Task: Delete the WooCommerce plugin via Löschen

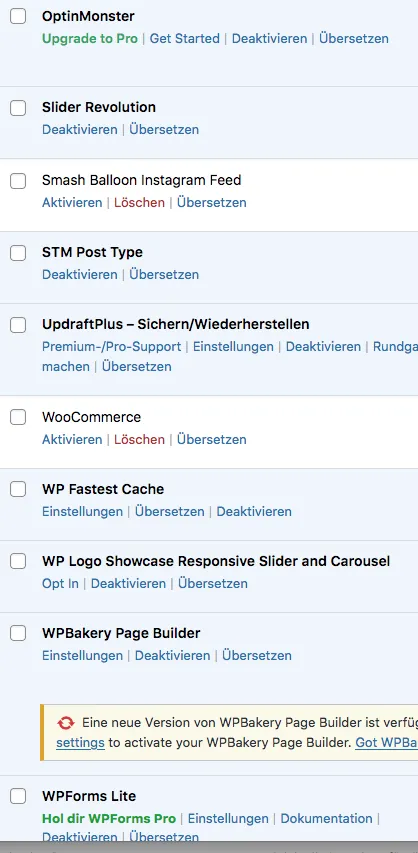Action: pyautogui.click(x=139, y=440)
